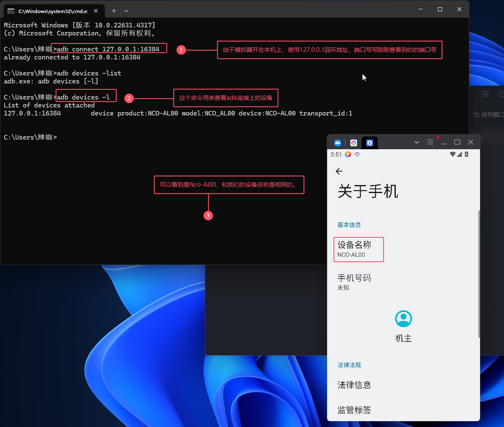Screen dimensions: 504x427
Task: Click the 法律法规 section header
Action: 349,365
